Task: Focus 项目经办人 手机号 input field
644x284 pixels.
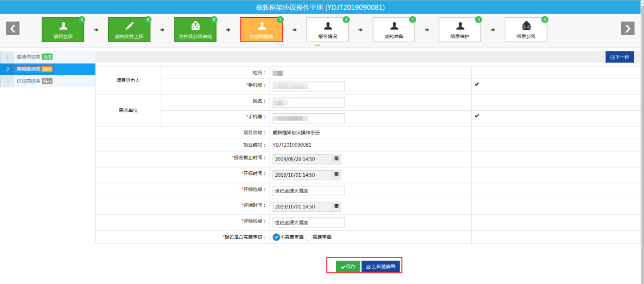Action: 308,87
